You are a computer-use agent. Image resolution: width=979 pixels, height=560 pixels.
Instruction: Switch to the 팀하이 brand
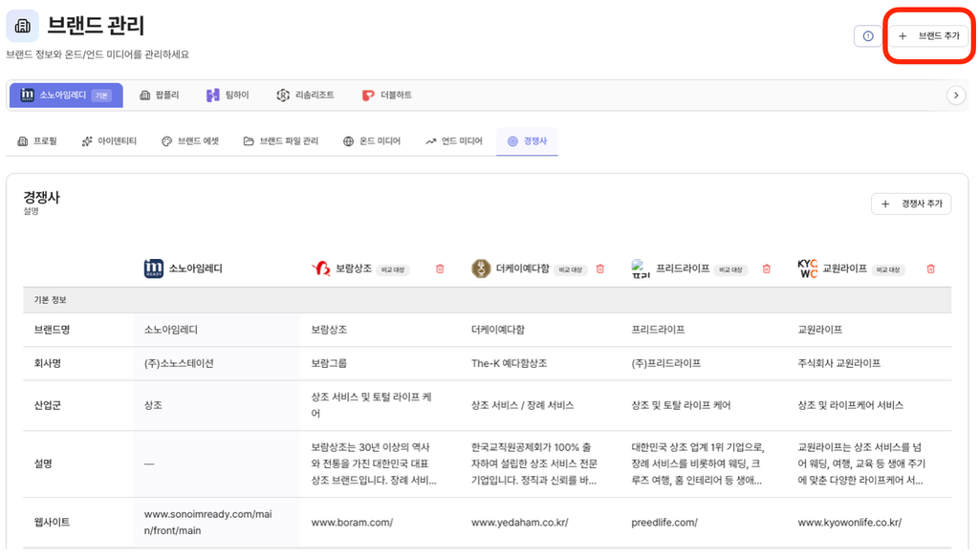228,95
